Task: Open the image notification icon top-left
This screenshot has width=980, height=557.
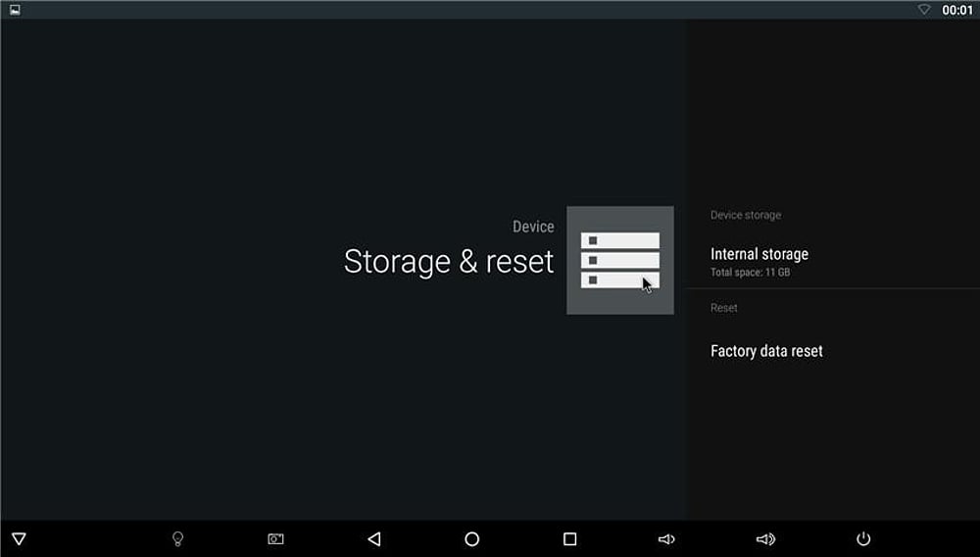Action: (15, 10)
